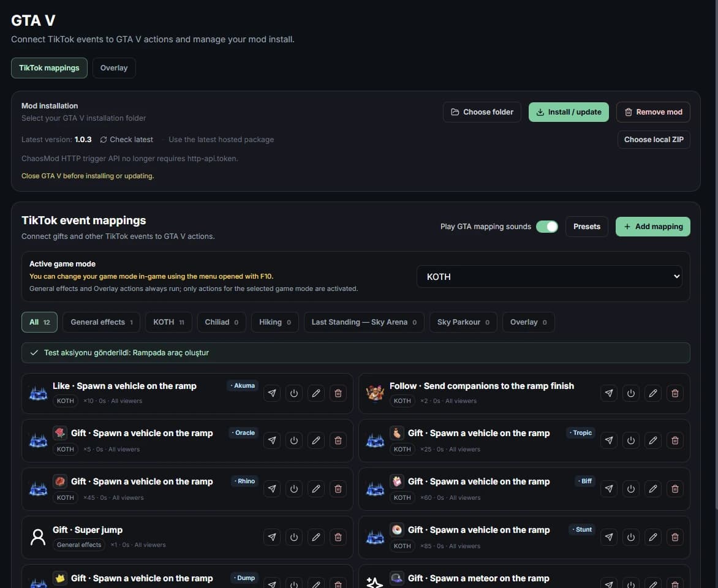Viewport: 718px width, 588px height.
Task: Click Install / update button
Action: coord(569,112)
